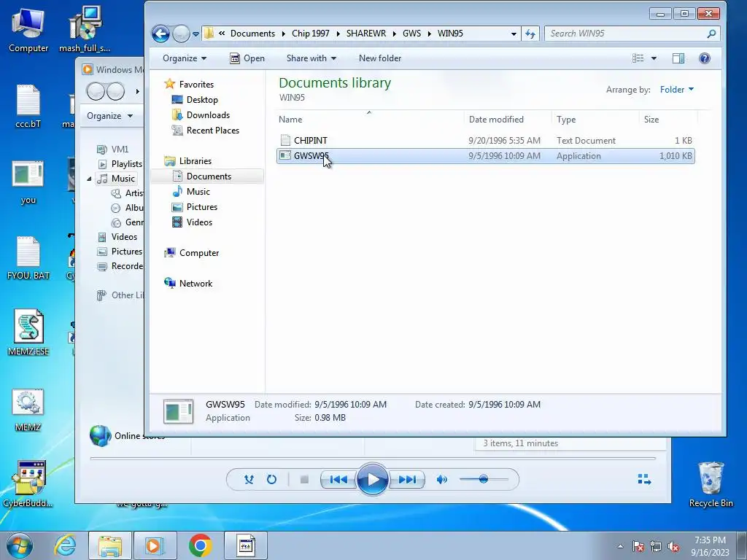Viewport: 747px width, 560px height.
Task: Click the search magnifier icon
Action: pyautogui.click(x=711, y=34)
